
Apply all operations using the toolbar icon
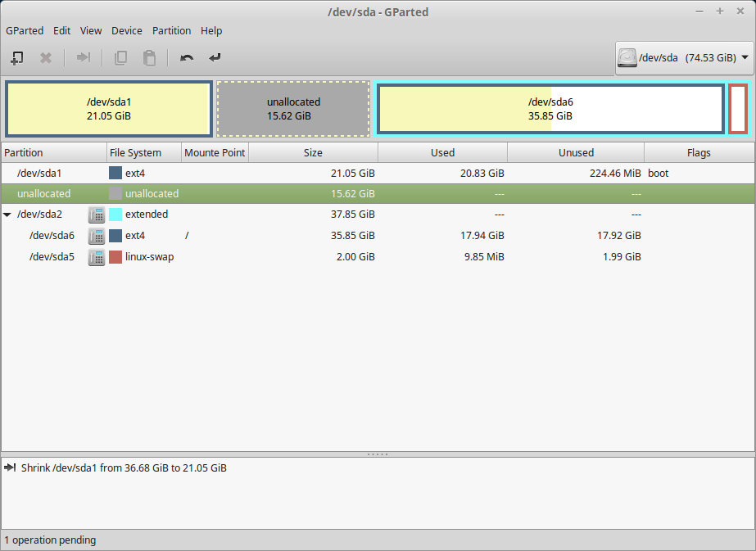[x=215, y=57]
